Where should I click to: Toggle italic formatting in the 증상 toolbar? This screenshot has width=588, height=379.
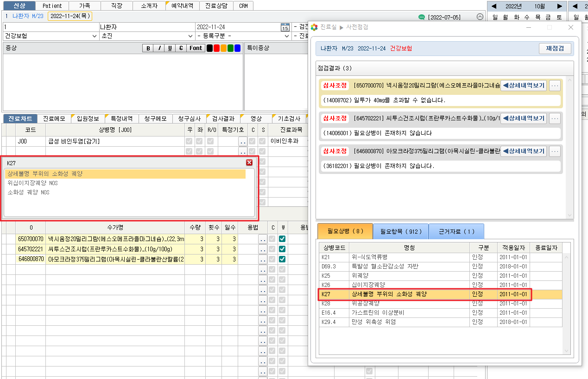(x=159, y=48)
